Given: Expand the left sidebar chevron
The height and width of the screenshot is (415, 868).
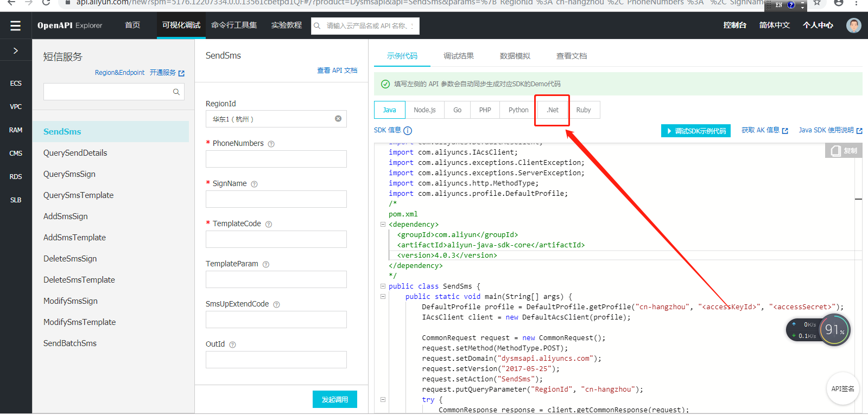Looking at the screenshot, I should point(16,50).
